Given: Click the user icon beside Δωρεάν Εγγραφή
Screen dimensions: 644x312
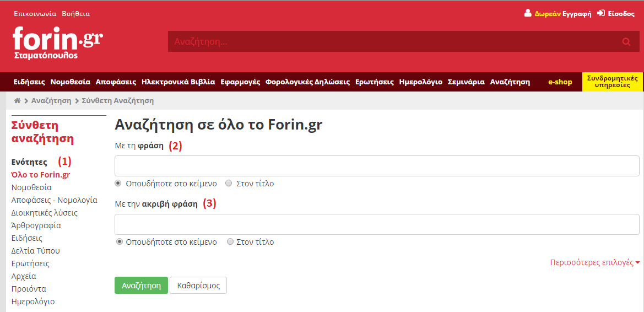Looking at the screenshot, I should point(528,13).
